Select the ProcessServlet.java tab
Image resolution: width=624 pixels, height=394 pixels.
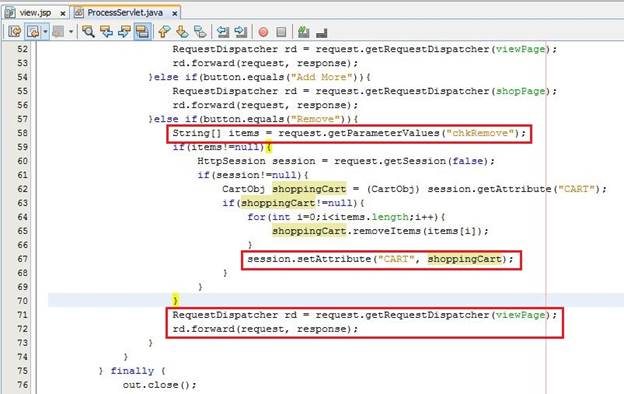125,13
